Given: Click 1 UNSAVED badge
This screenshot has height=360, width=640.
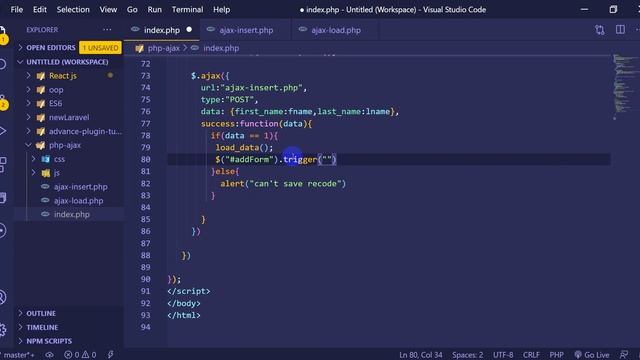Looking at the screenshot, I should [100, 48].
